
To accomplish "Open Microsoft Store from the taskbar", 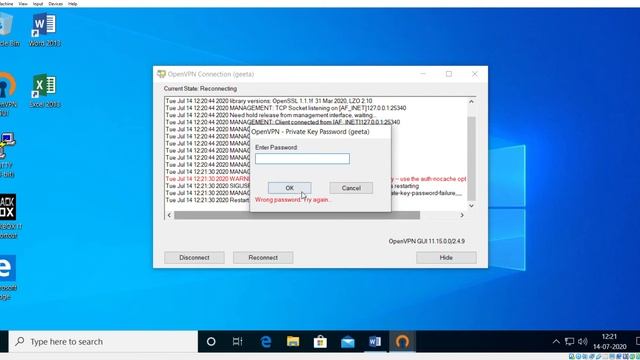I will (320, 342).
